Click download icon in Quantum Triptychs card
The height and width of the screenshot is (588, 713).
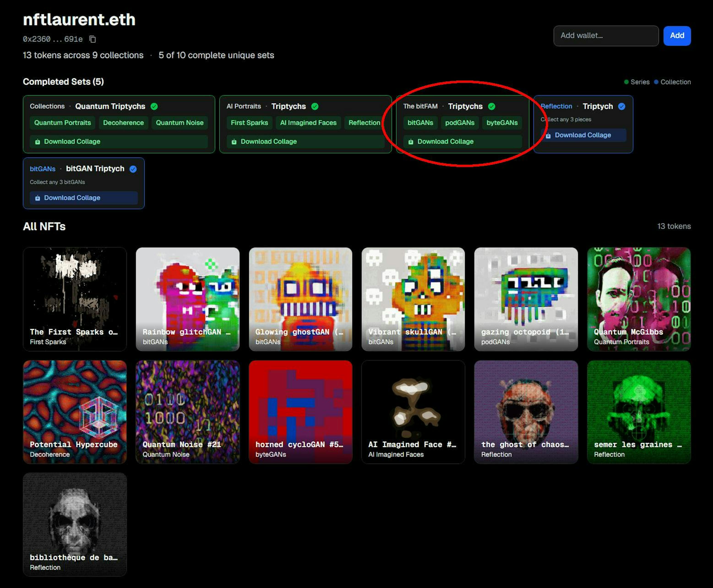pyautogui.click(x=38, y=142)
